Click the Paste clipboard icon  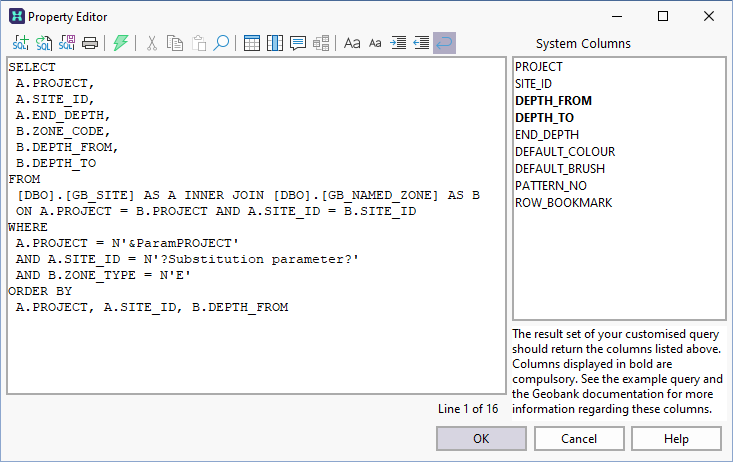point(199,43)
